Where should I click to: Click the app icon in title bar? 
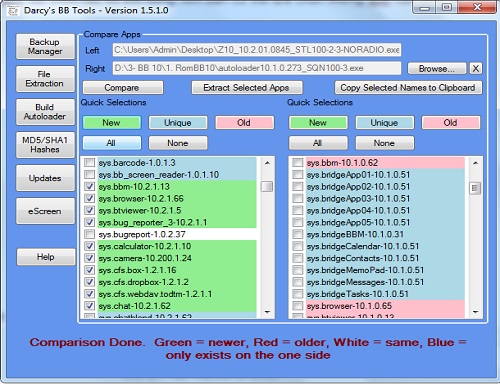coord(13,11)
